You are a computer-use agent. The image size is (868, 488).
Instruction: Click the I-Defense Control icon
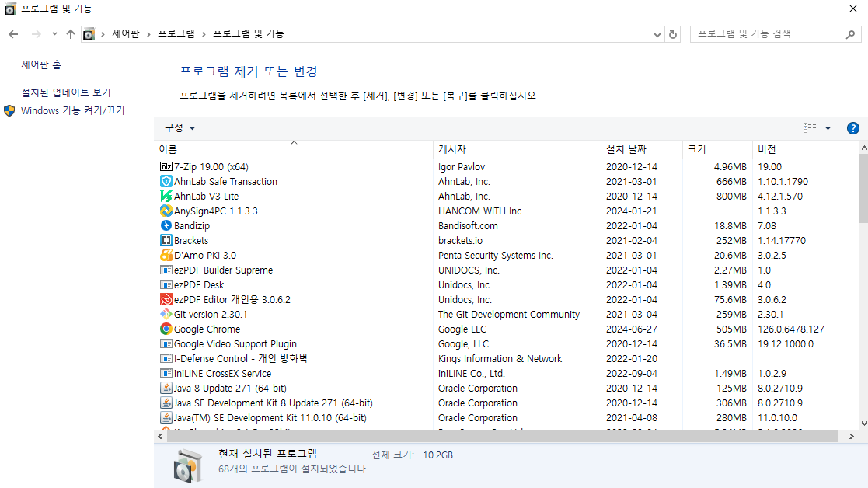(x=166, y=358)
